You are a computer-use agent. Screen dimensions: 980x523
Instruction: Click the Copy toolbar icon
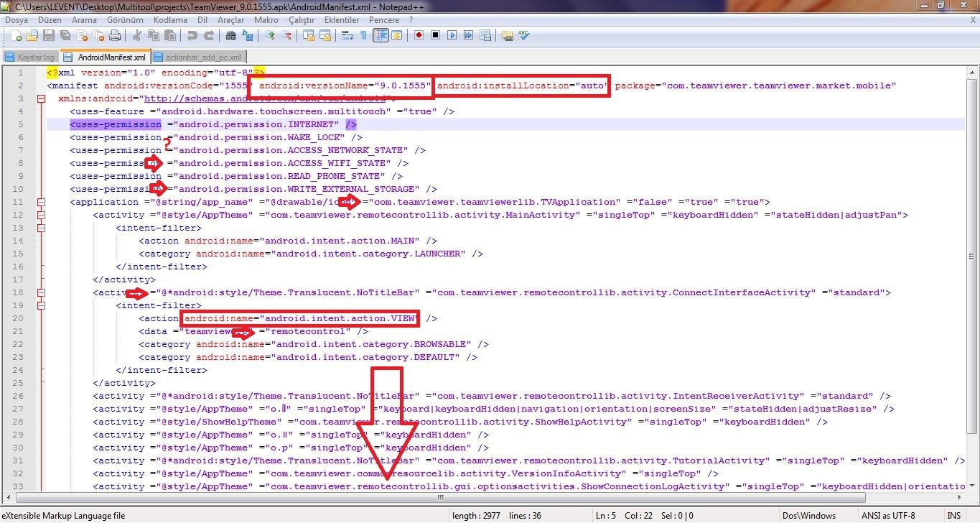[x=154, y=35]
